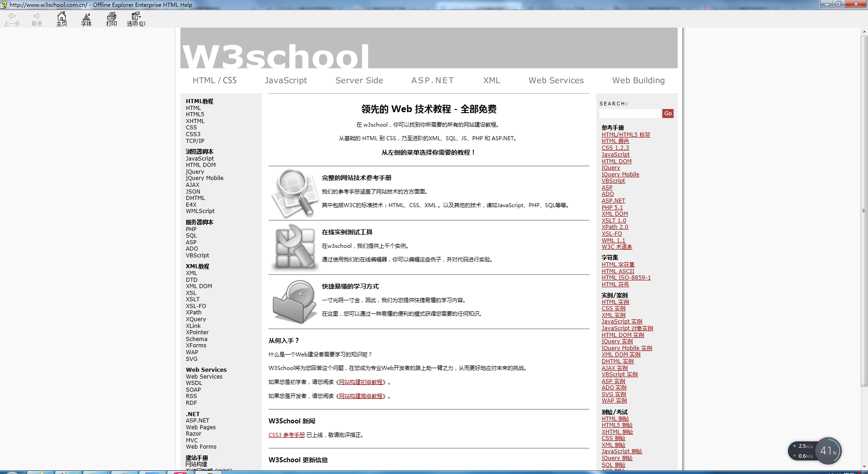Click the online testing tools image
The image size is (868, 474).
tap(294, 247)
